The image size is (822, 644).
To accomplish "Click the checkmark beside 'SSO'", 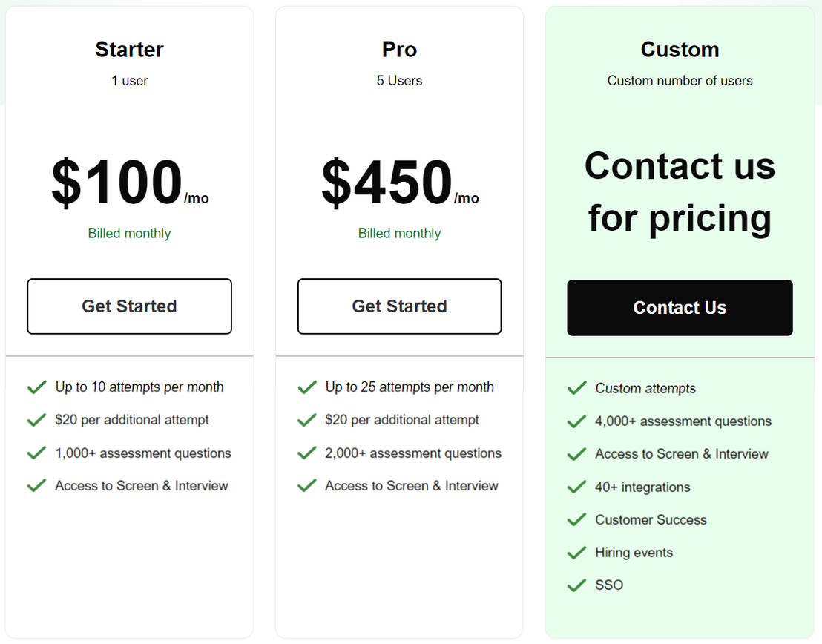I will 576,585.
